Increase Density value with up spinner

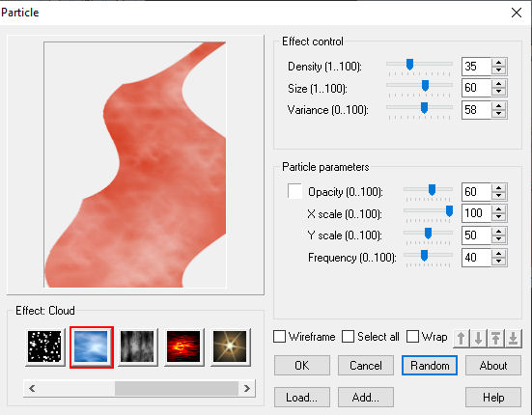click(498, 63)
